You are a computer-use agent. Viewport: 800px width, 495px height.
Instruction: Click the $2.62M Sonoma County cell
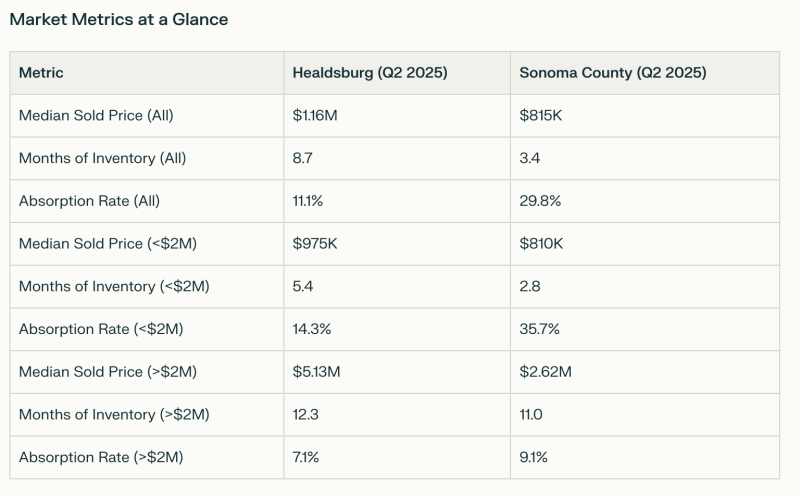(545, 372)
